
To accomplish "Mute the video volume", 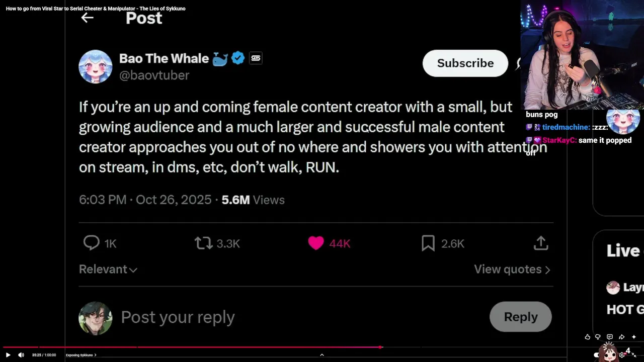I will [21, 355].
